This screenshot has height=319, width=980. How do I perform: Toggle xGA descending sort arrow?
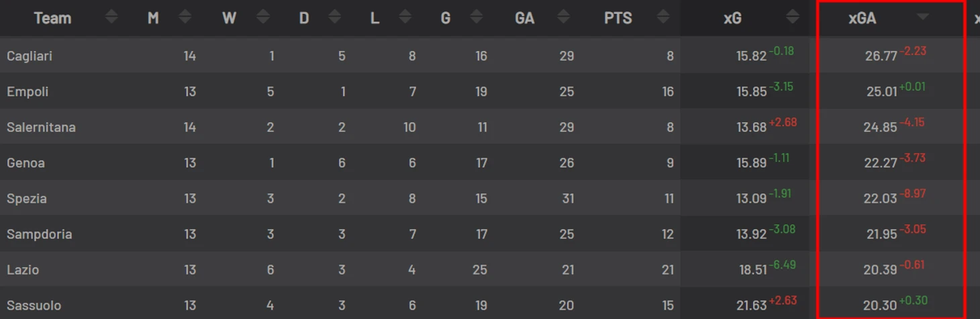coord(923,17)
